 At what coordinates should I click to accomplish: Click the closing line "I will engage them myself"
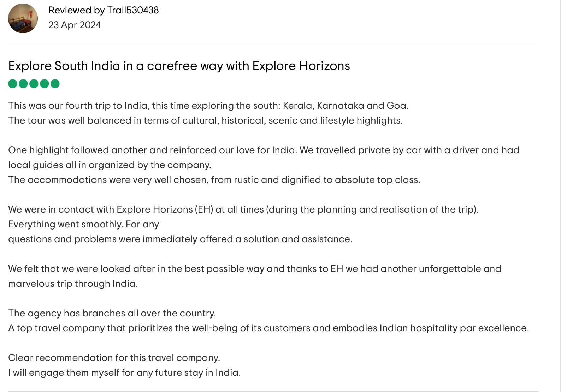pos(124,373)
